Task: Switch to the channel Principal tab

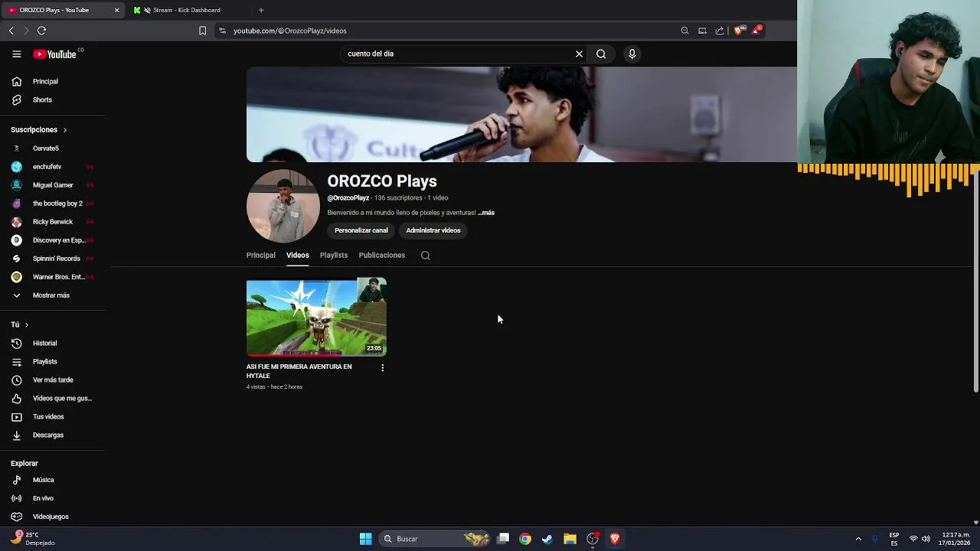Action: 260,256
